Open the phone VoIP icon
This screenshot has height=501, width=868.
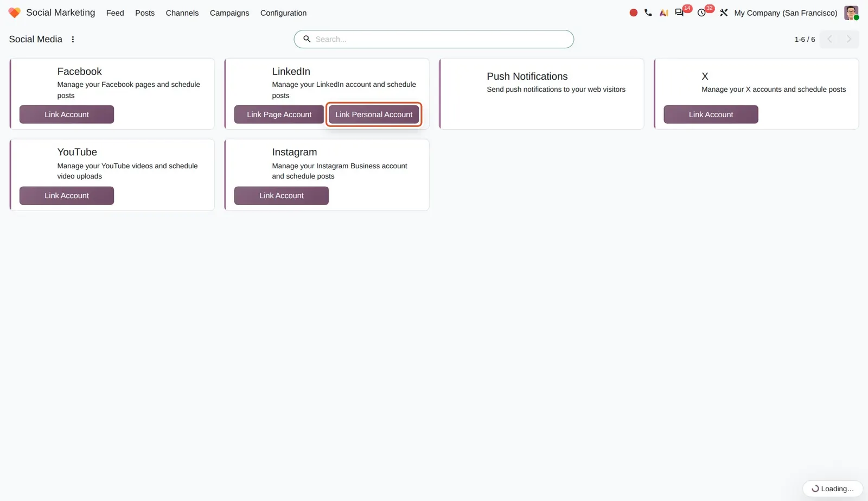tap(648, 12)
